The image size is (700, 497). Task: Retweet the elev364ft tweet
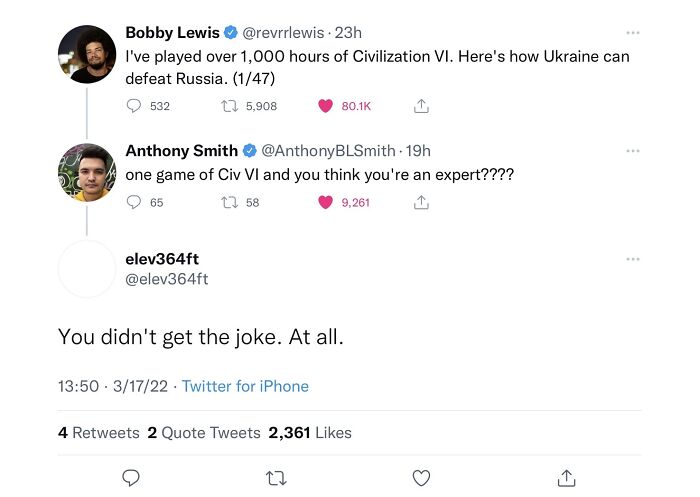tap(275, 478)
